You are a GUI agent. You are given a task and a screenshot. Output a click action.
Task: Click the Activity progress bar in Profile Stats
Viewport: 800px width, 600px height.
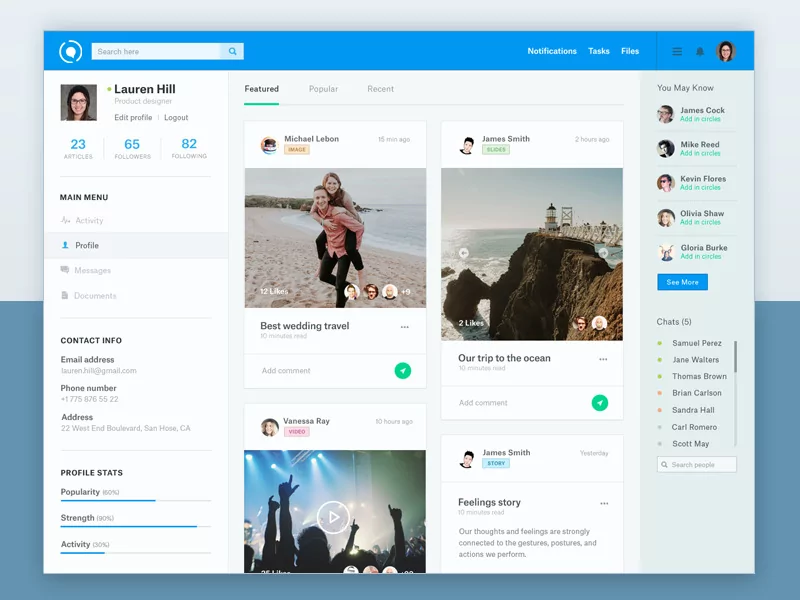136,553
